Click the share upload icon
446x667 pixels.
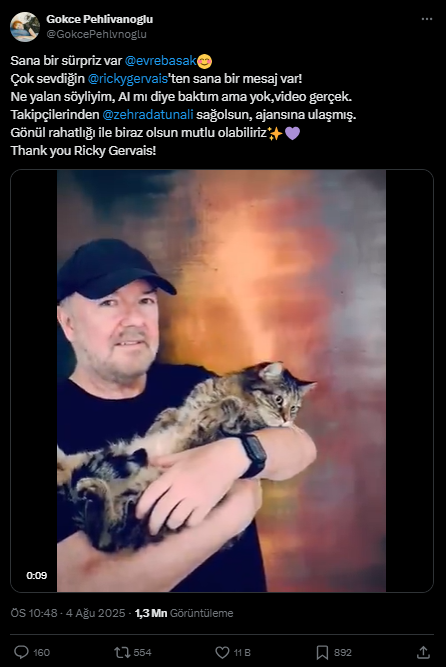(423, 652)
